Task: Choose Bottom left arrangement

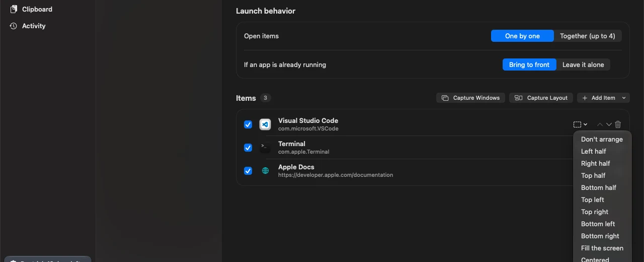Action: 602,224
